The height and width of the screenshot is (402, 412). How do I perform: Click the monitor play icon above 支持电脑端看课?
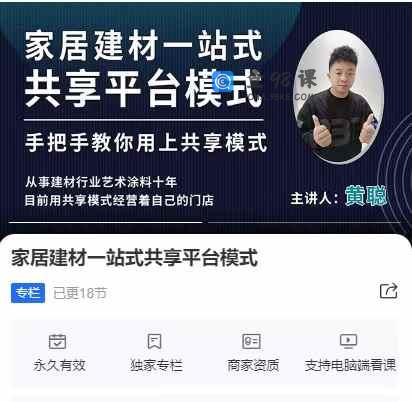pyautogui.click(x=348, y=341)
